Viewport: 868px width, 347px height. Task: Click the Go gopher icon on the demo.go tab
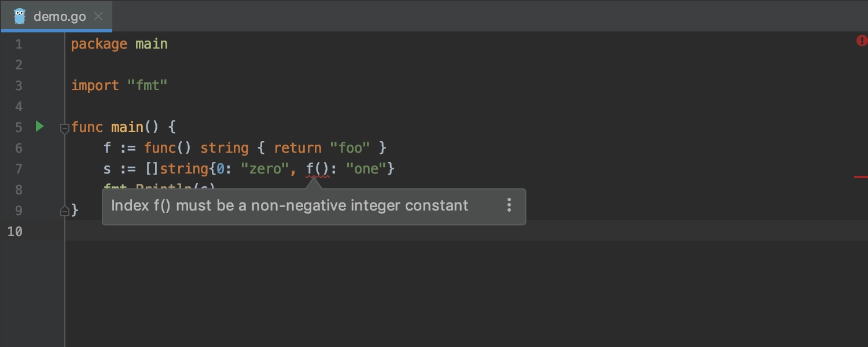click(20, 16)
